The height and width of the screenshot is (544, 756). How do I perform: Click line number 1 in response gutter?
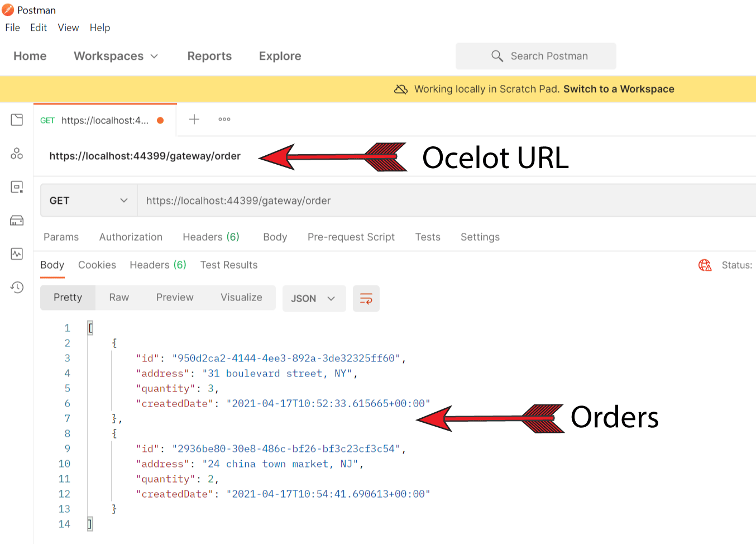[x=67, y=328]
